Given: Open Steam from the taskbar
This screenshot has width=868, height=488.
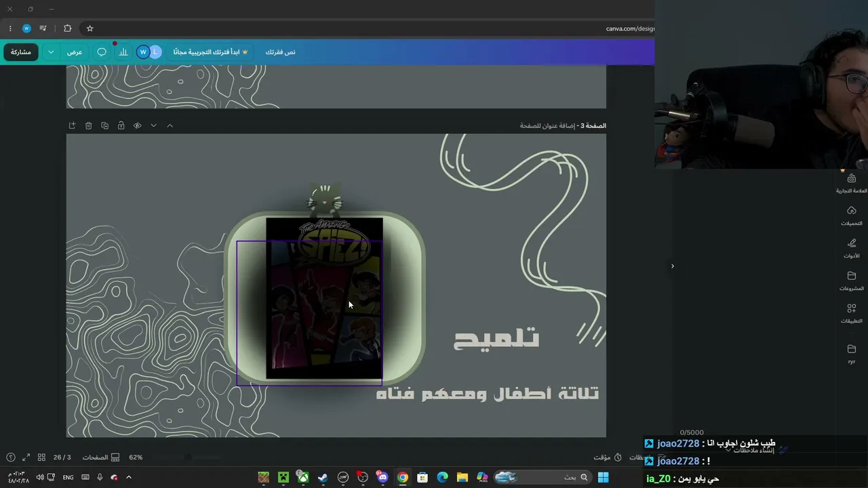Looking at the screenshot, I should (323, 477).
